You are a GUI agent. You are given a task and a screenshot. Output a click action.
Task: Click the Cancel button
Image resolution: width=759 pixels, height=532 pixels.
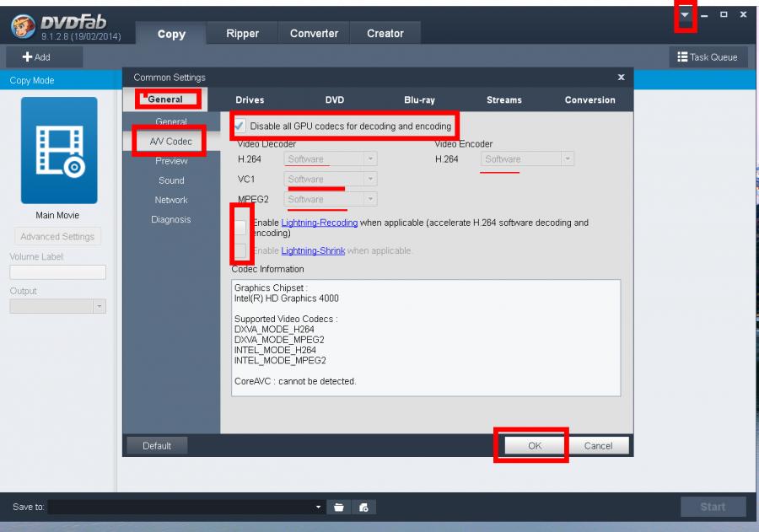(598, 445)
